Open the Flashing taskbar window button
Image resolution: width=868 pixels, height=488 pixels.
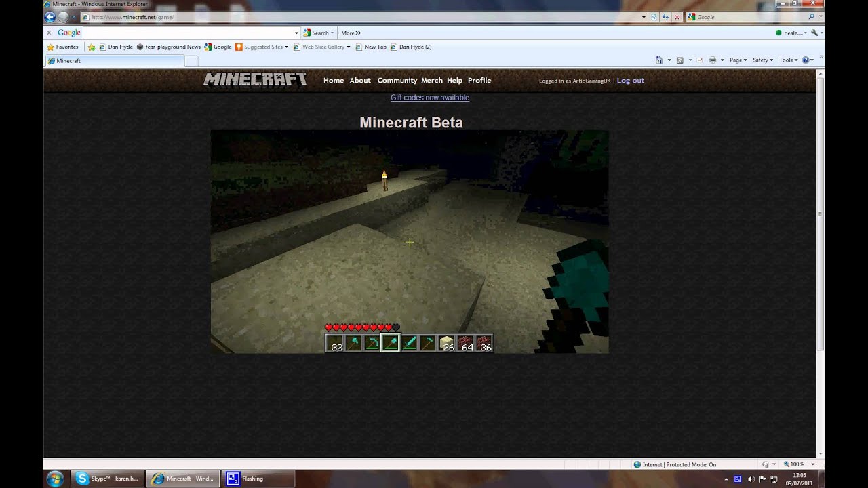tap(258, 479)
